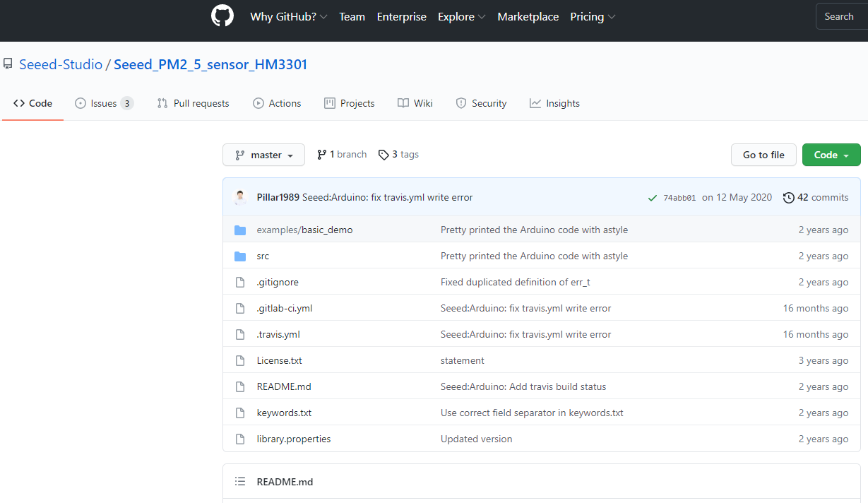Click the file icon next to .gitlab-ci.yml

pyautogui.click(x=240, y=309)
